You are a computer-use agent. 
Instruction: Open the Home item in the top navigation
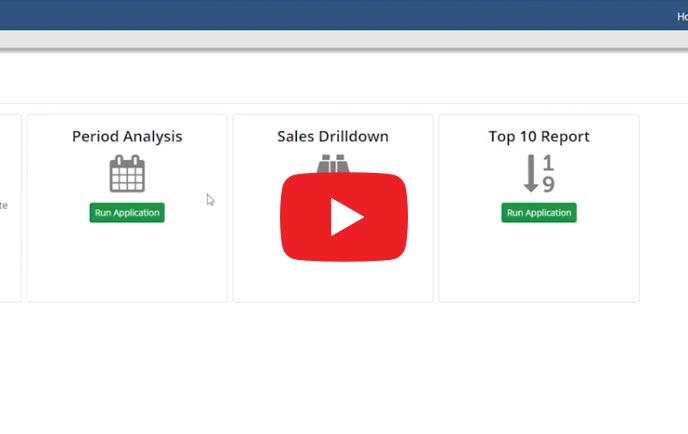coord(681,16)
